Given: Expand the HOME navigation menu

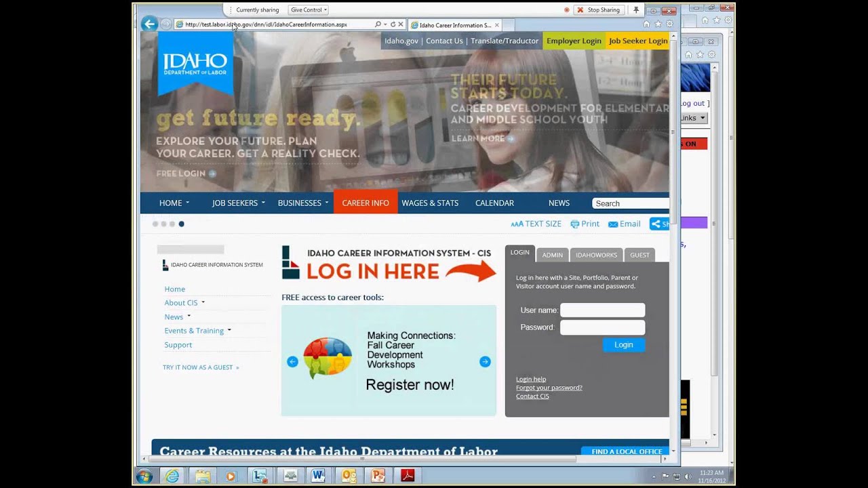Looking at the screenshot, I should [x=174, y=203].
